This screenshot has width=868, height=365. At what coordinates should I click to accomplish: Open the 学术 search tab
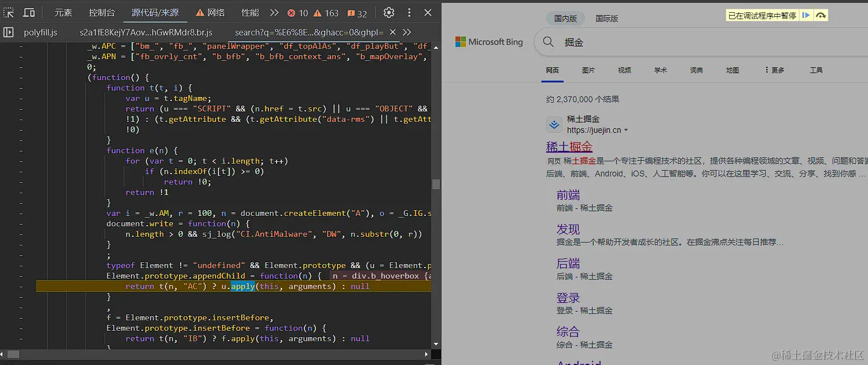click(x=660, y=70)
